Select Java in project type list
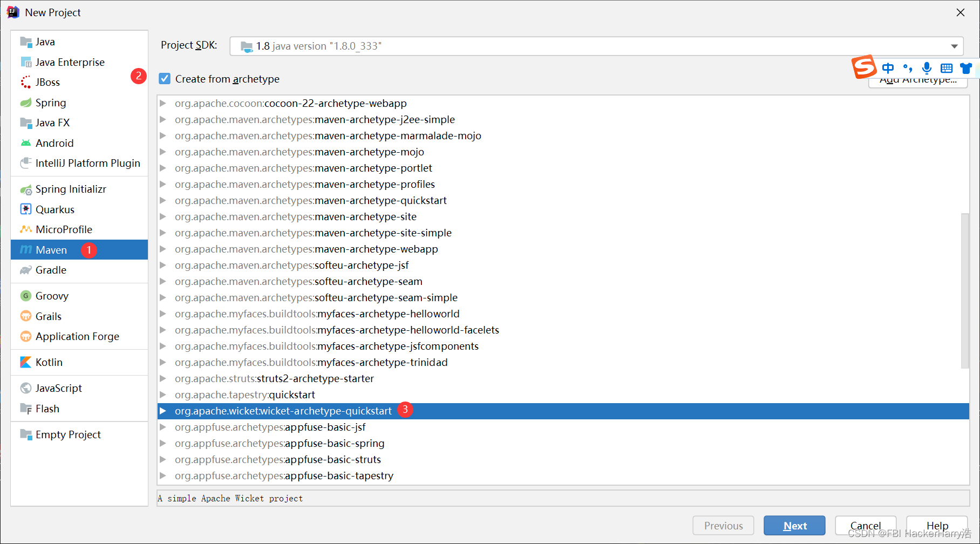 (x=79, y=42)
